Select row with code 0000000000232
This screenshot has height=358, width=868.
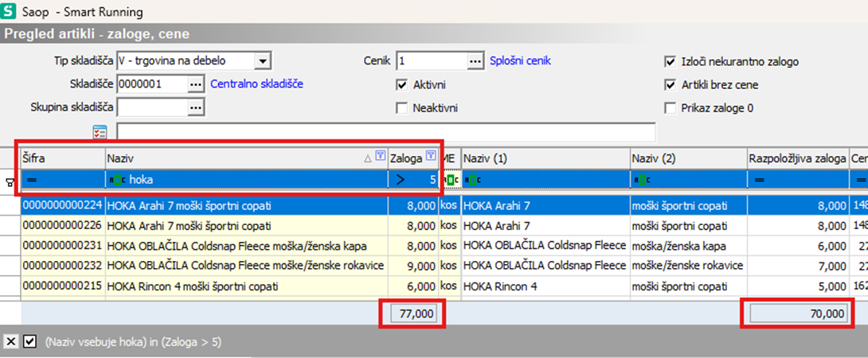tap(63, 267)
